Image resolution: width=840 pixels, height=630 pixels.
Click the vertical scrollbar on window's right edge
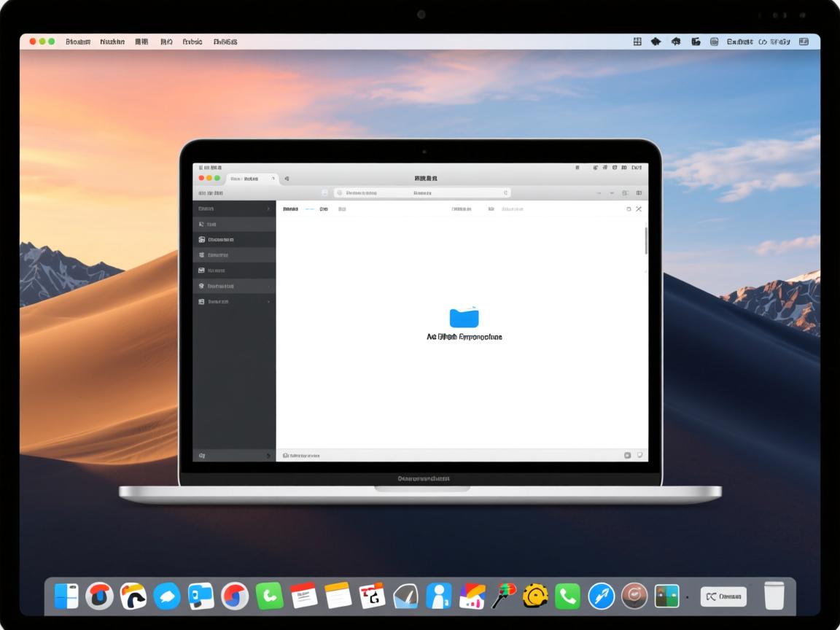click(x=646, y=241)
